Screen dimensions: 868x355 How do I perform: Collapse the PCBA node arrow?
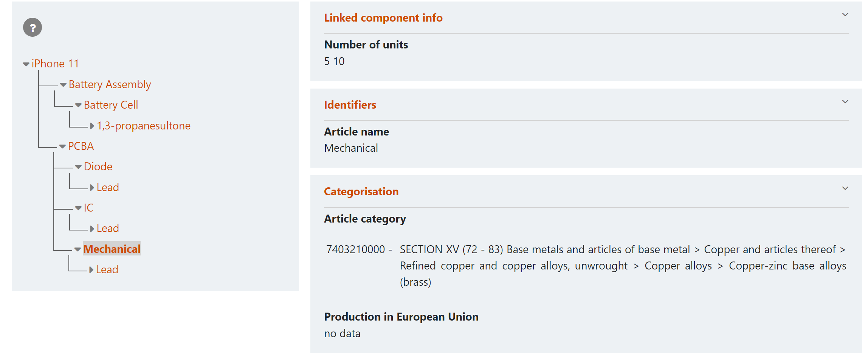pyautogui.click(x=62, y=146)
